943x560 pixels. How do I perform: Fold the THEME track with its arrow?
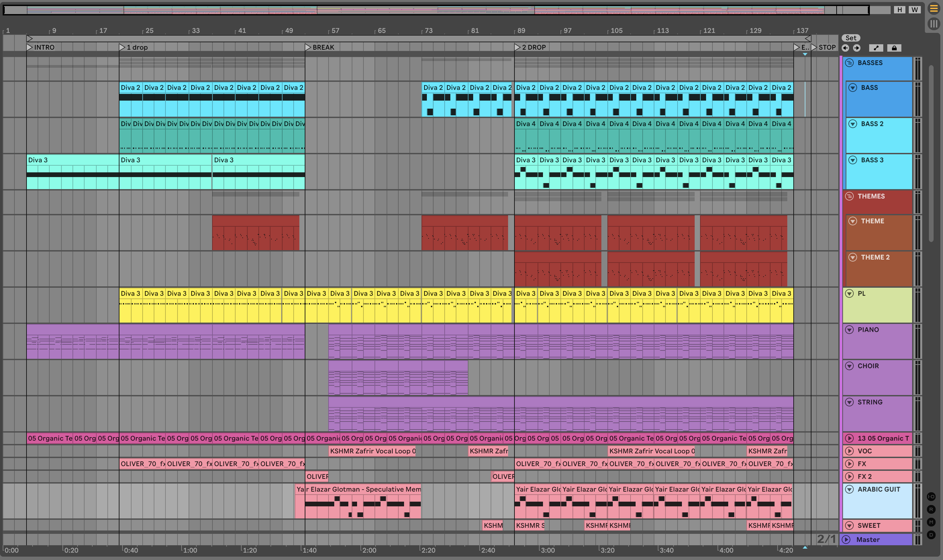(x=853, y=221)
